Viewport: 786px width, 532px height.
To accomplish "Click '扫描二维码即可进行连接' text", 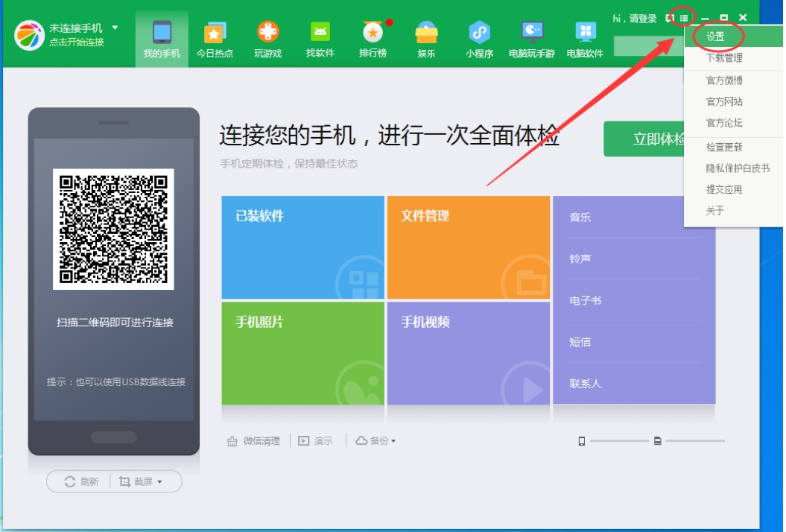I will pos(115,323).
